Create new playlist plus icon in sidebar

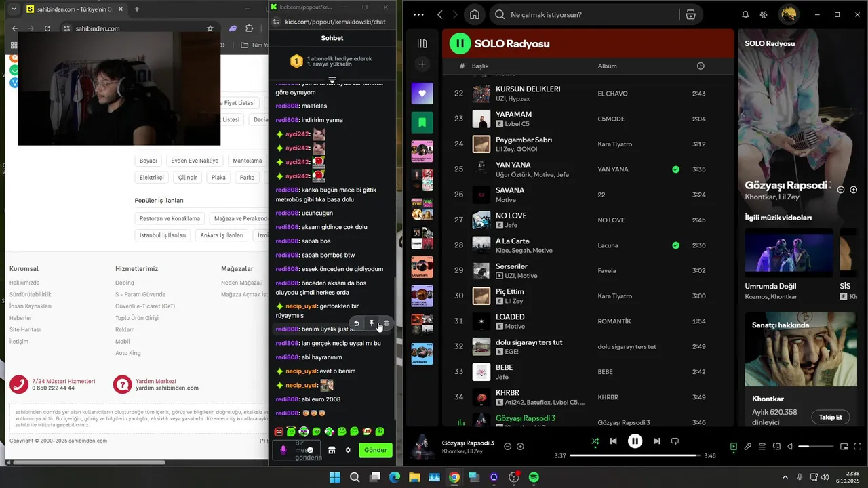[422, 64]
